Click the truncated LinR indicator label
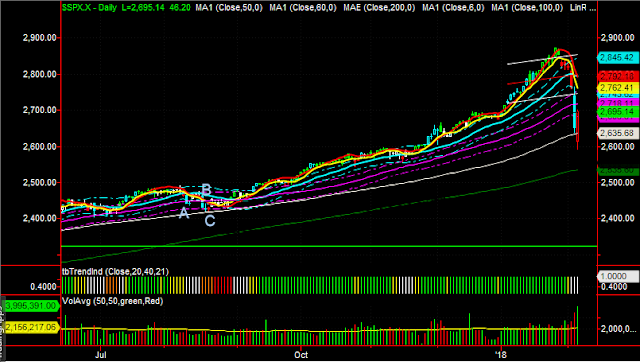Viewport: 640px width, 362px height. [583, 7]
